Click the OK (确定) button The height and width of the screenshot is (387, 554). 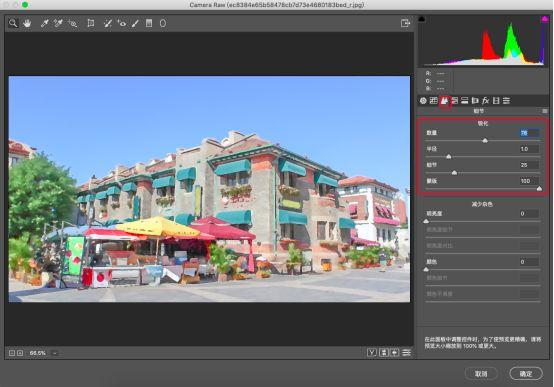[526, 374]
